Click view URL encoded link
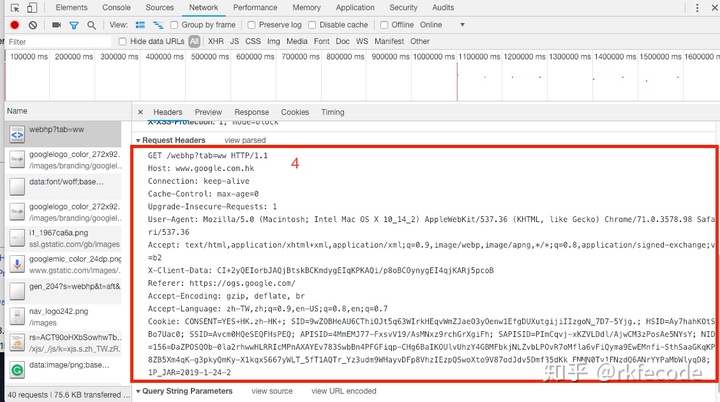720x402 pixels. (343, 391)
